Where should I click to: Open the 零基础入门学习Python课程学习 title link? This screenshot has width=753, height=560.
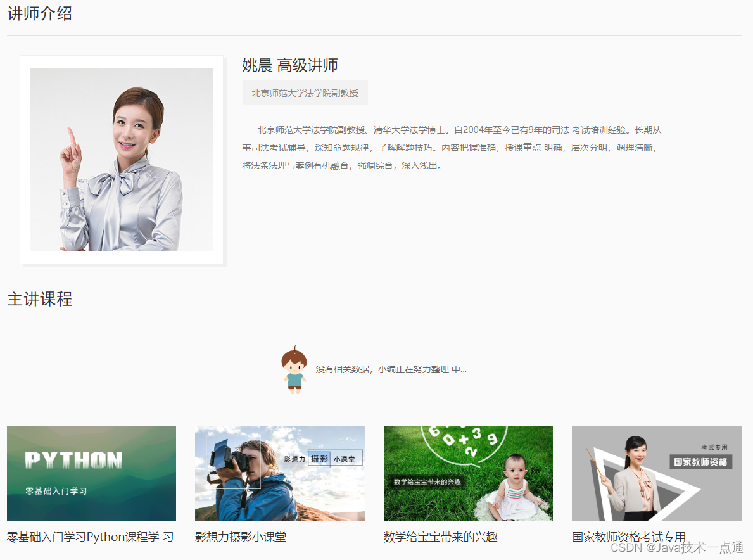pyautogui.click(x=90, y=537)
